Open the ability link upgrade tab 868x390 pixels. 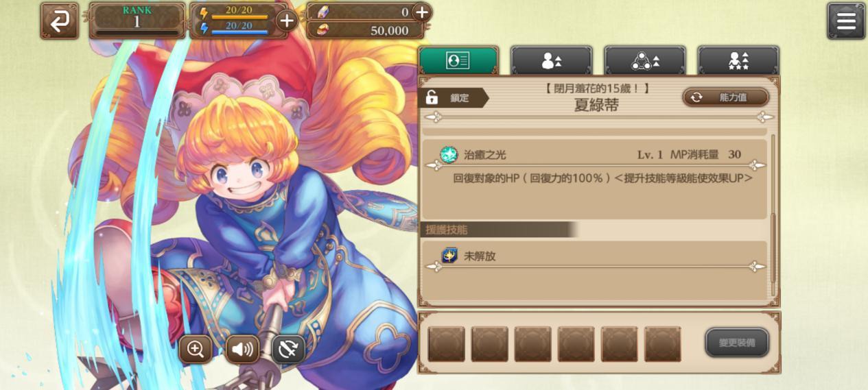[x=644, y=60]
